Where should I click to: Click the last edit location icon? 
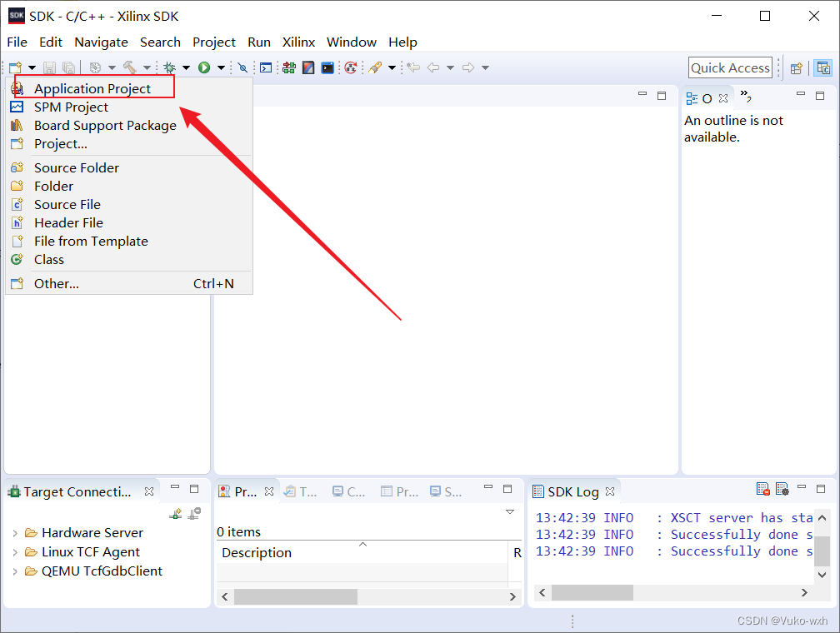coord(413,67)
